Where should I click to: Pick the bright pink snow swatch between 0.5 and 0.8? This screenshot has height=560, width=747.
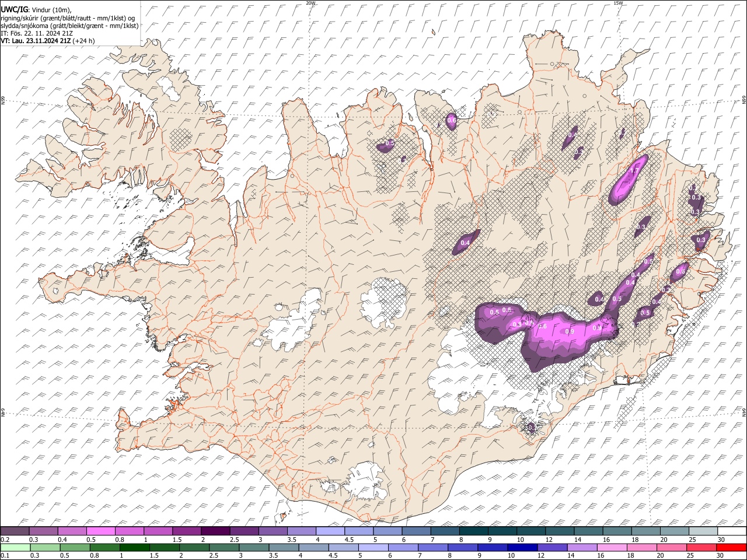[100, 531]
